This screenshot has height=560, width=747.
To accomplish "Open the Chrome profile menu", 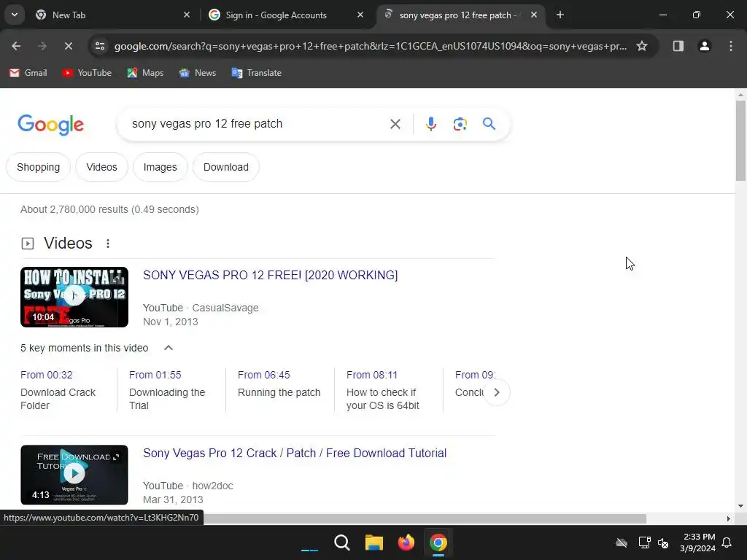I will 704,46.
